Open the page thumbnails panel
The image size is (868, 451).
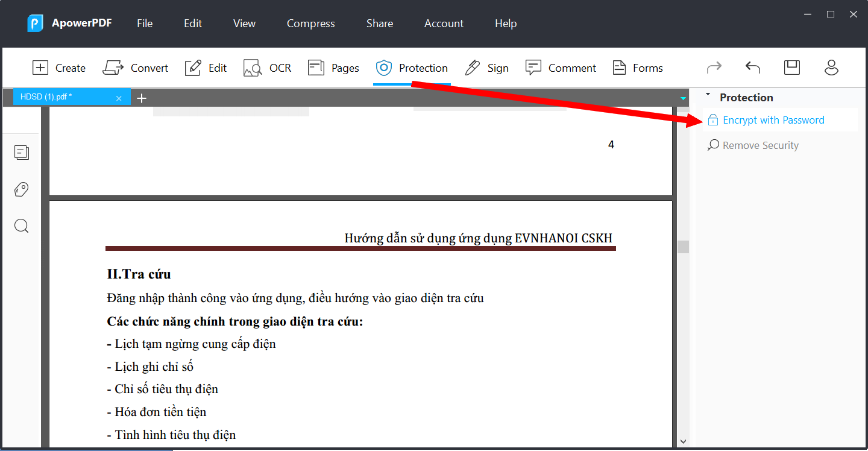(x=22, y=153)
